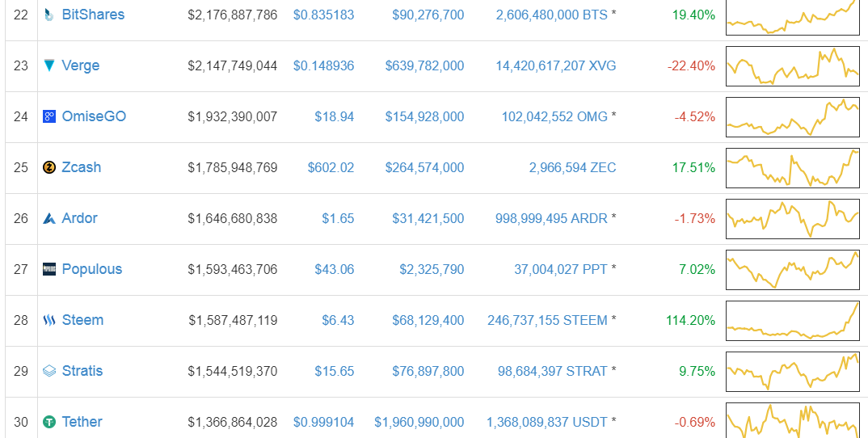The height and width of the screenshot is (438, 868).
Task: Click Tether volume $1,960,990,000
Action: (x=419, y=422)
